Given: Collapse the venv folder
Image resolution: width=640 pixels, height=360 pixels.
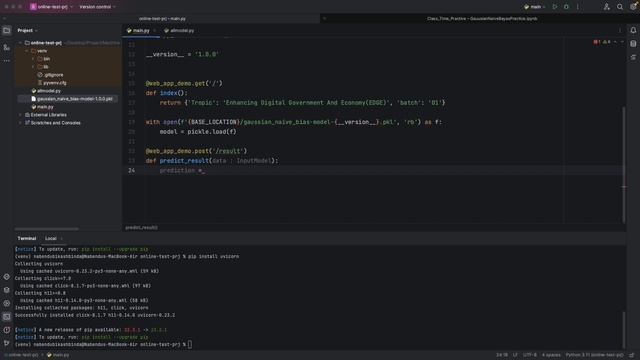Looking at the screenshot, I should 27,51.
